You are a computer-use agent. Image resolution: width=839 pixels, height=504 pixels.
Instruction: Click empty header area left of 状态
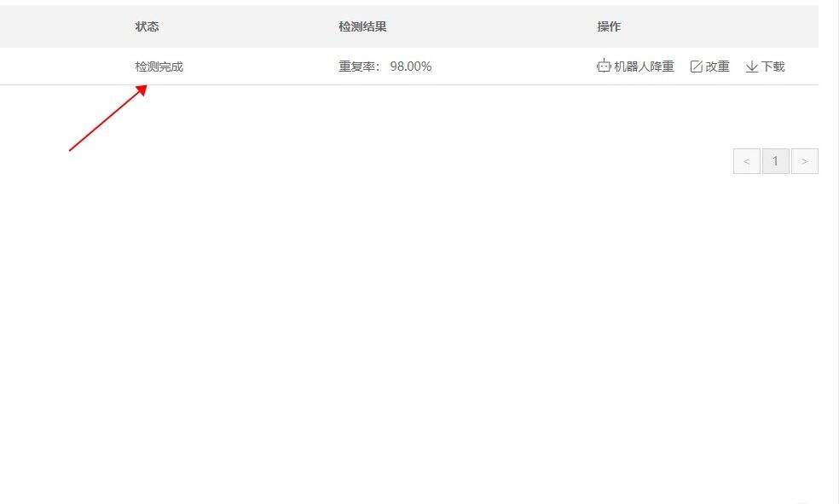(60, 26)
